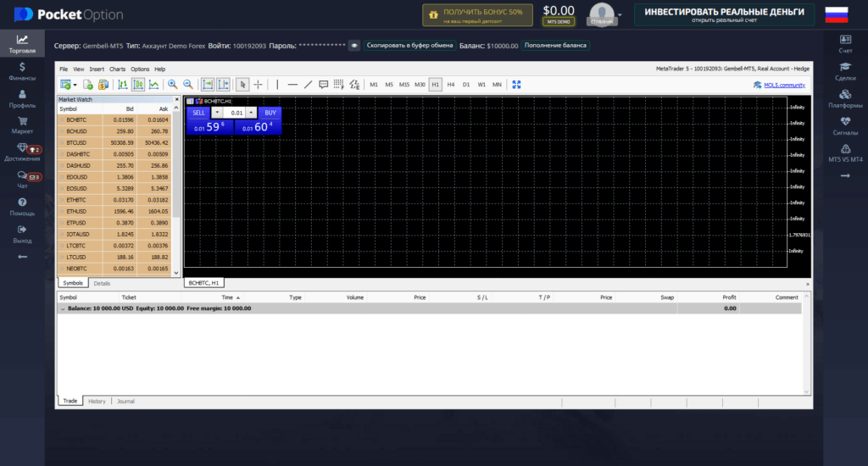
Task: Open Достижения trophy icon in sidebar
Action: 22,153
